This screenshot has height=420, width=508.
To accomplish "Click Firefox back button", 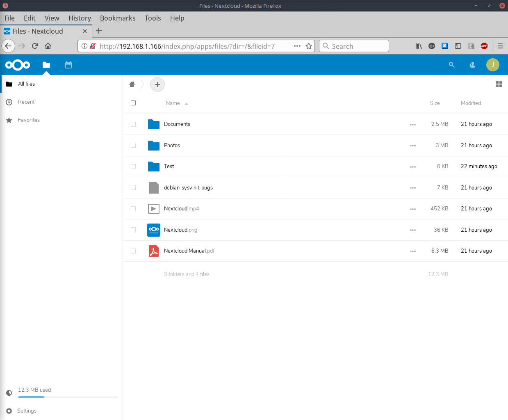I will pyautogui.click(x=8, y=46).
